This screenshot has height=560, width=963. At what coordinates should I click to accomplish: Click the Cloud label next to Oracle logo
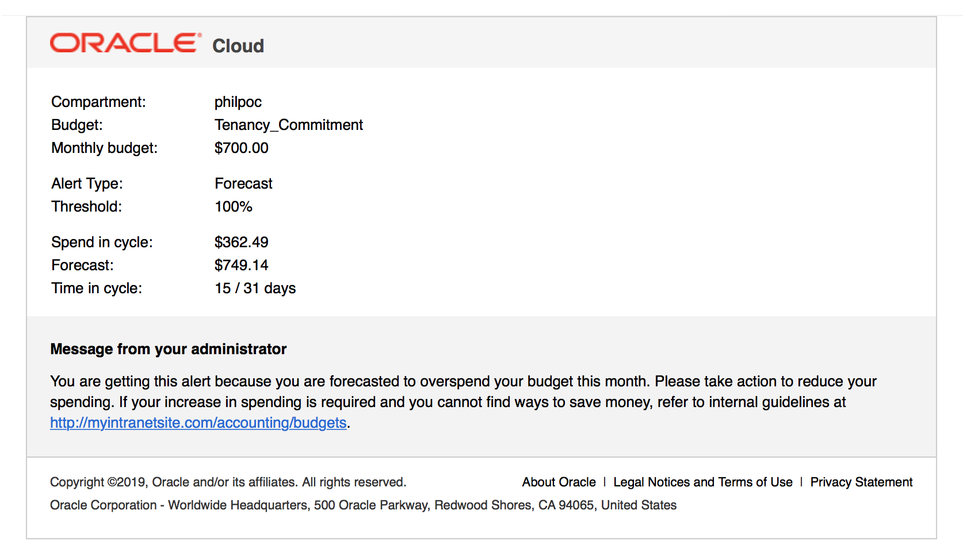point(237,46)
